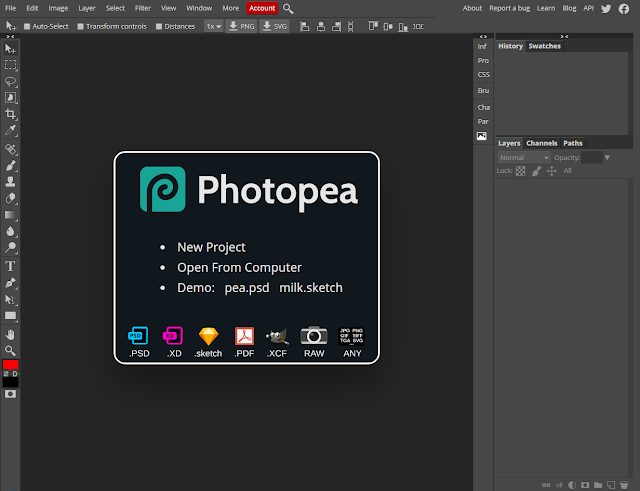640x491 pixels.
Task: Open the 1x scale dropdown
Action: click(213, 27)
